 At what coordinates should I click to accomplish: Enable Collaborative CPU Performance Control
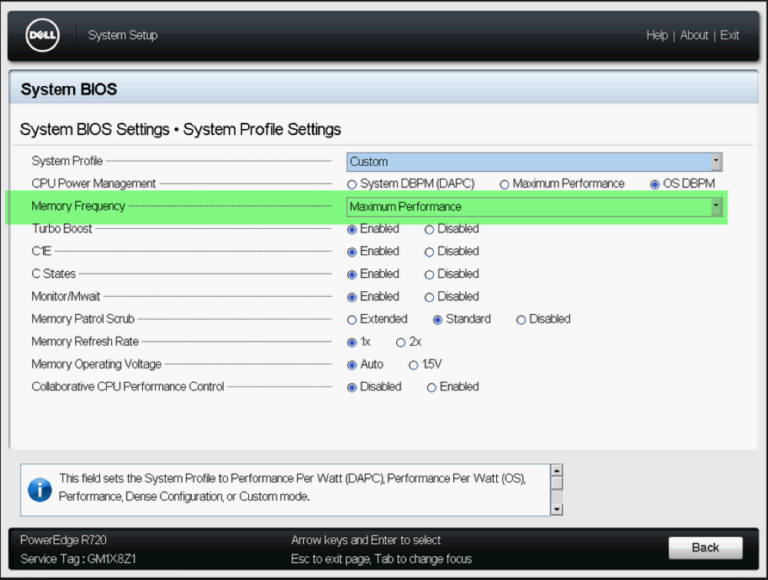432,387
